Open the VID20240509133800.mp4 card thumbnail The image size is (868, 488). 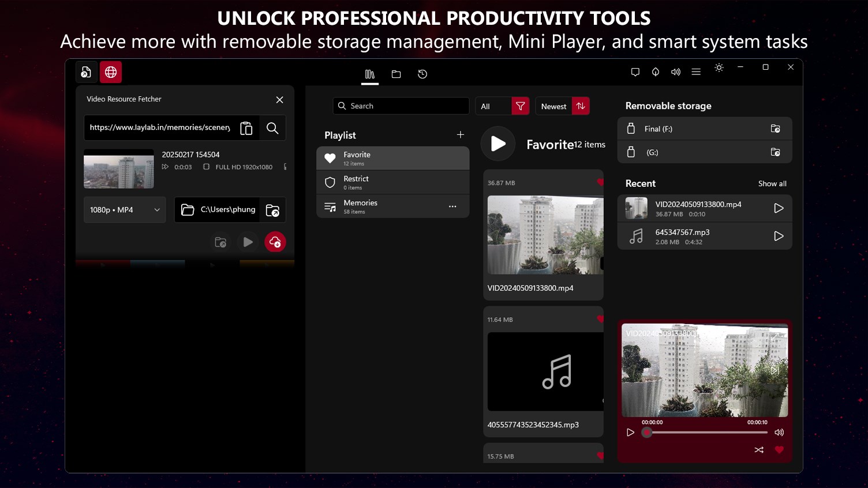pos(545,235)
